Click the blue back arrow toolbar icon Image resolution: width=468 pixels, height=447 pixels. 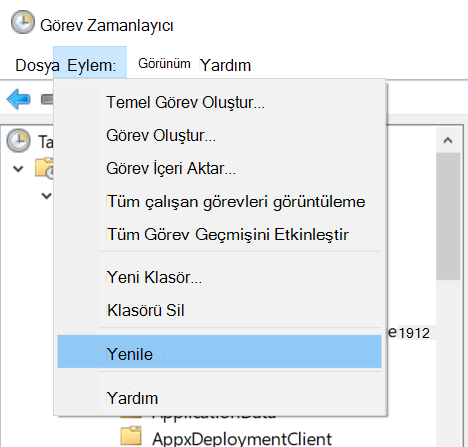click(19, 99)
